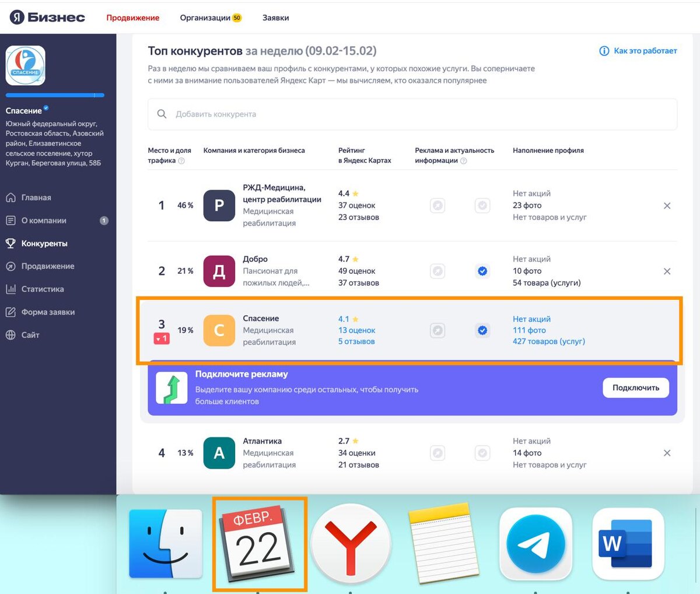700x594 pixels.
Task: Click the Атлантика avatar letter А
Action: coord(219,453)
